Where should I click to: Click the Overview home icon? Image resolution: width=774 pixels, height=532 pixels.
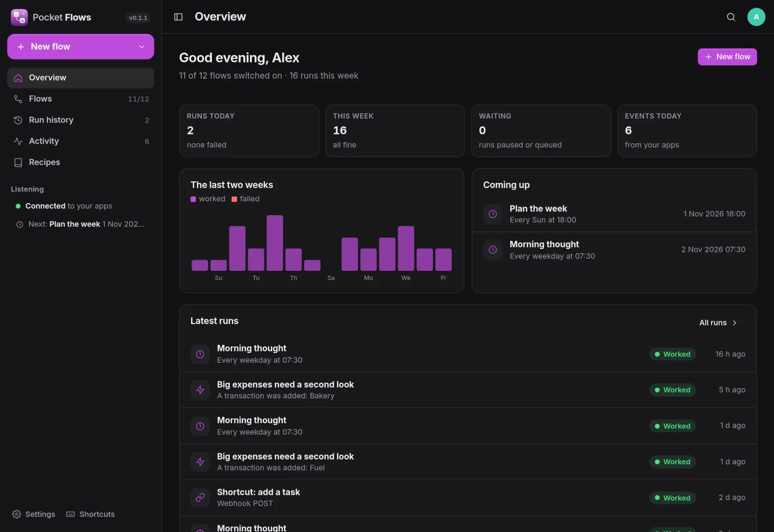tap(18, 78)
